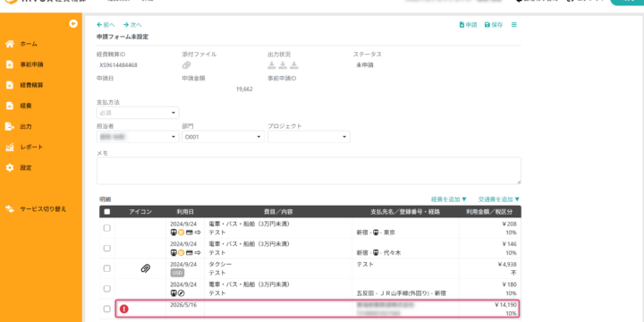Open the プロジェクト dropdown
Viewport: 644px width, 322px height.
coord(309,137)
